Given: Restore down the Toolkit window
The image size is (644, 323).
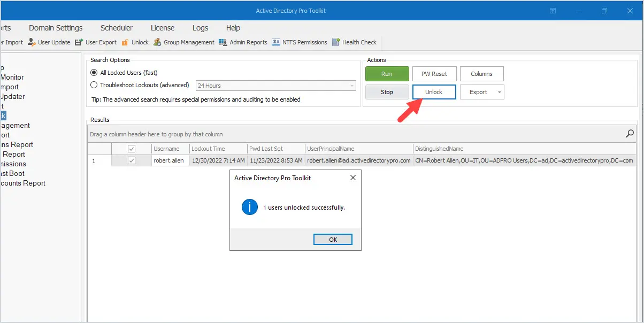Looking at the screenshot, I should (x=604, y=11).
